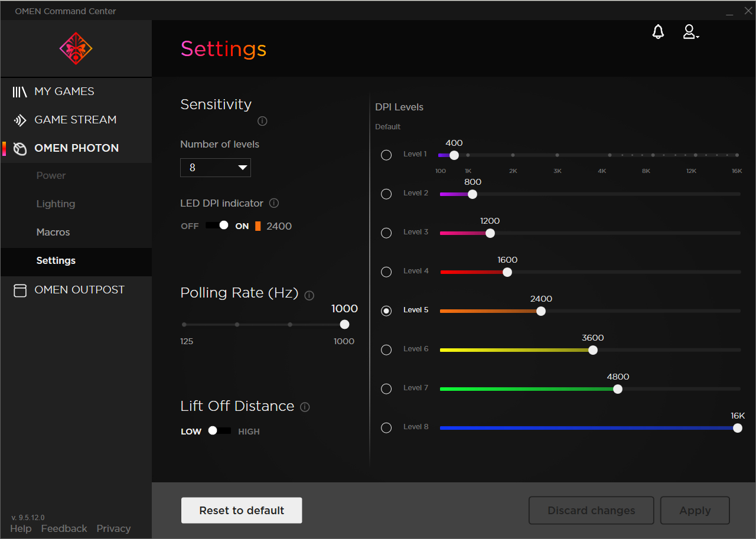Select Level 6 as default DPI
The image size is (756, 539).
point(386,349)
